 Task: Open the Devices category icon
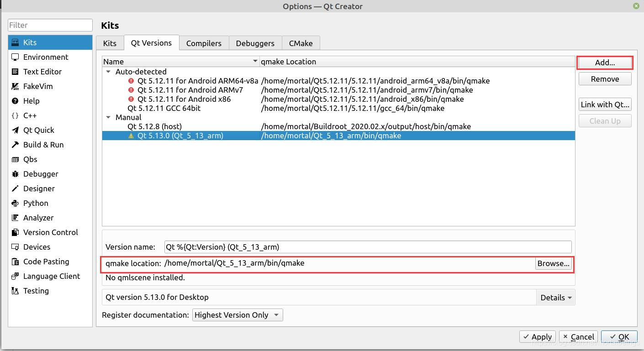tap(15, 247)
